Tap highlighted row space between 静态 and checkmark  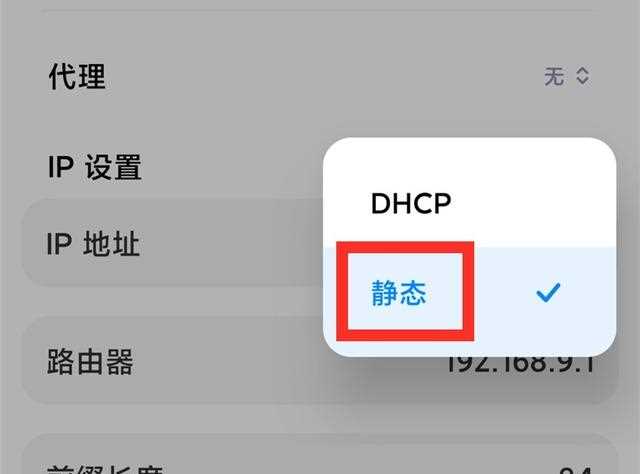504,293
